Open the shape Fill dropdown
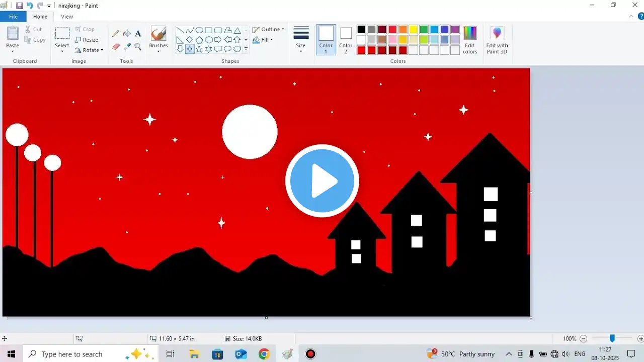This screenshot has height=362, width=644. (263, 40)
